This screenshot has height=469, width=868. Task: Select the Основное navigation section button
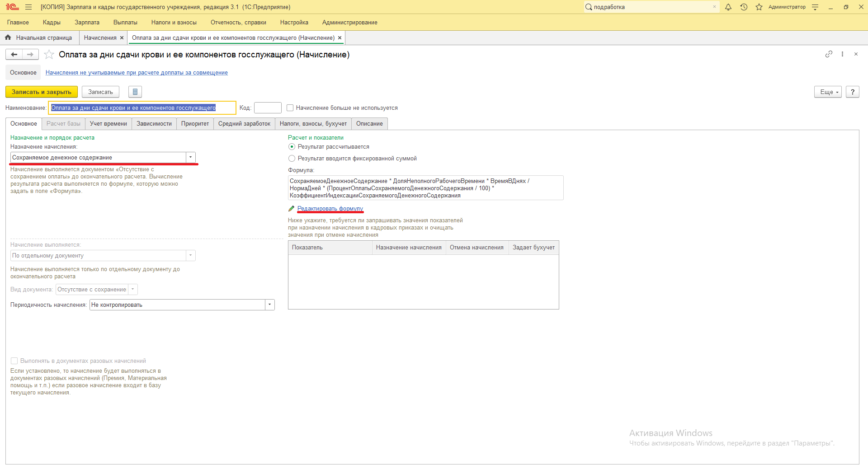[x=23, y=73]
